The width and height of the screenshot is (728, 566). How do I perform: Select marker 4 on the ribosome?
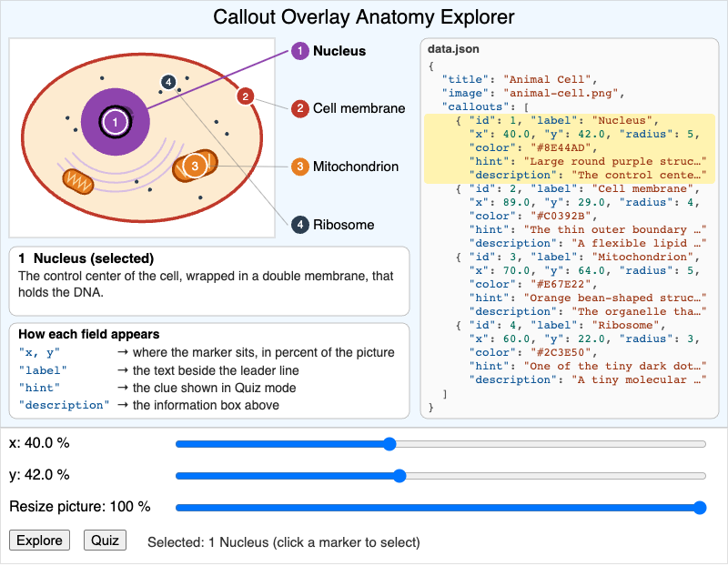168,83
